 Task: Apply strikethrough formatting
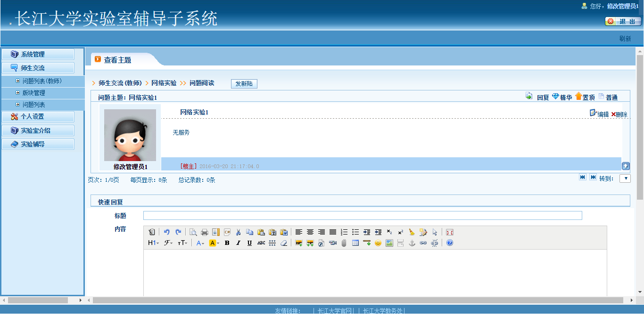click(x=261, y=243)
